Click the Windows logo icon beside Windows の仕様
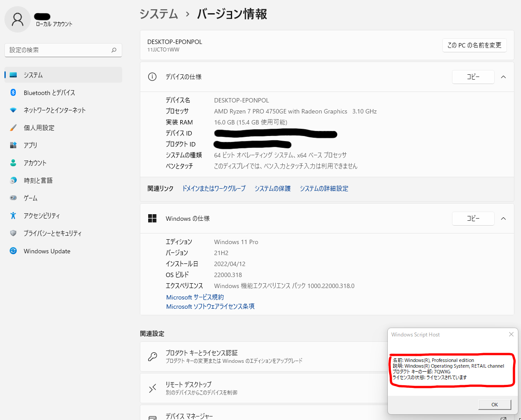 point(152,219)
